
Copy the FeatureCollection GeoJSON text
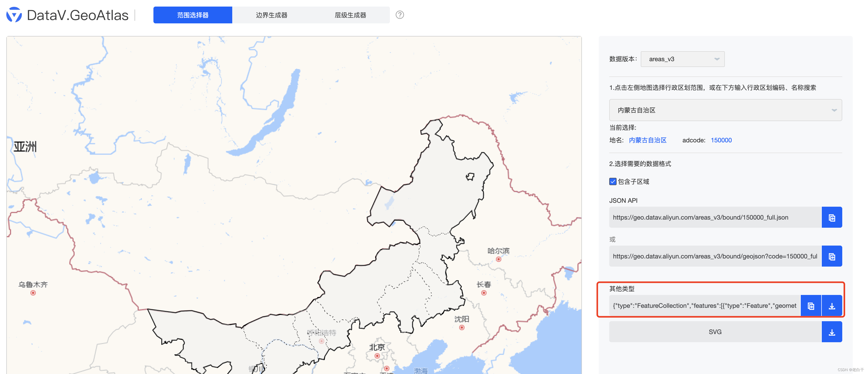tap(810, 306)
